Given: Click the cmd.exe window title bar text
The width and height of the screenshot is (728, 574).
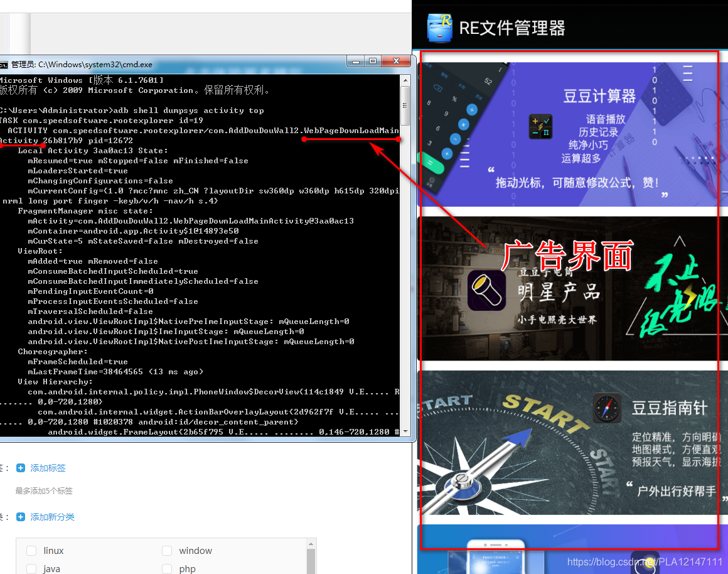Looking at the screenshot, I should point(82,65).
